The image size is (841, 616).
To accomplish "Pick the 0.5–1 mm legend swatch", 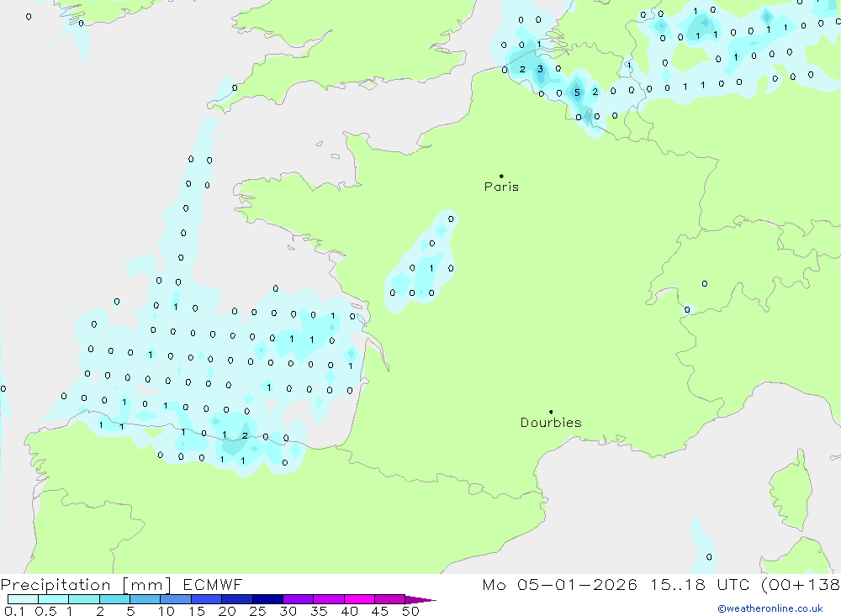I will (54, 599).
